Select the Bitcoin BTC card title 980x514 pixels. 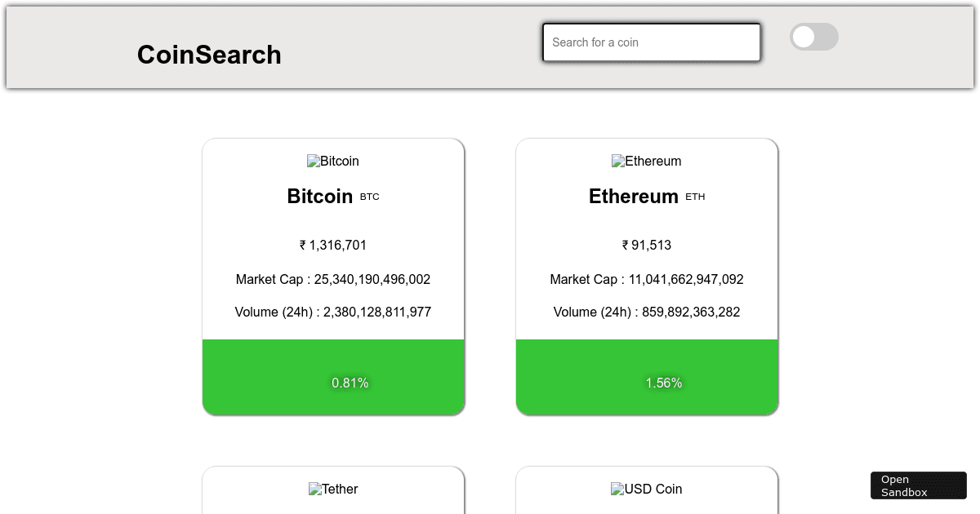coord(333,196)
